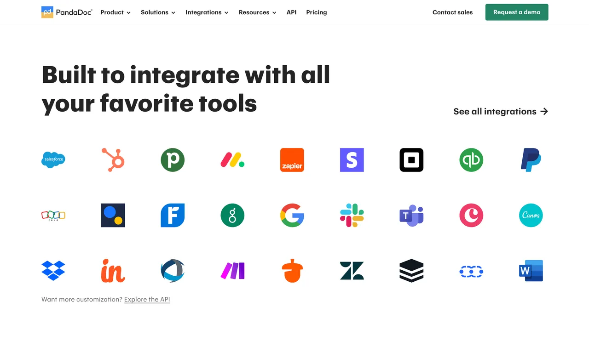Image resolution: width=589 pixels, height=364 pixels.
Task: Click the QuickBooks integration icon
Action: coord(471,160)
